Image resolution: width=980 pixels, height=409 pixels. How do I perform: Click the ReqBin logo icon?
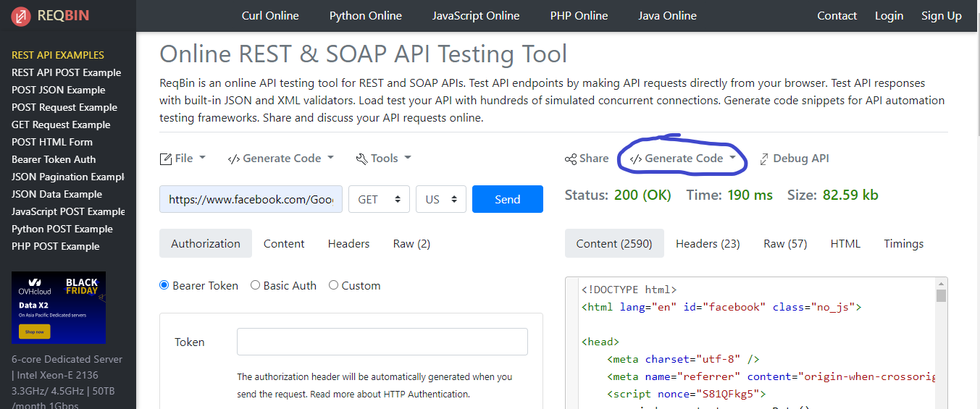pos(21,16)
